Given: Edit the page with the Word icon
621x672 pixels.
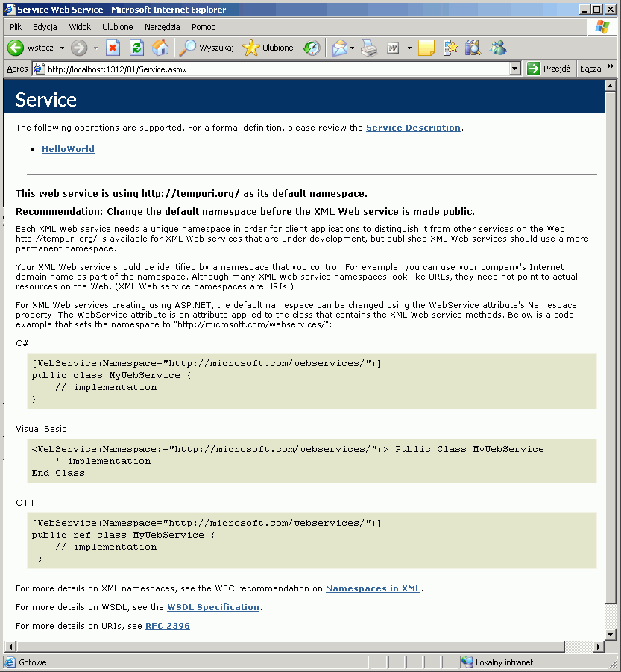Looking at the screenshot, I should coord(393,48).
